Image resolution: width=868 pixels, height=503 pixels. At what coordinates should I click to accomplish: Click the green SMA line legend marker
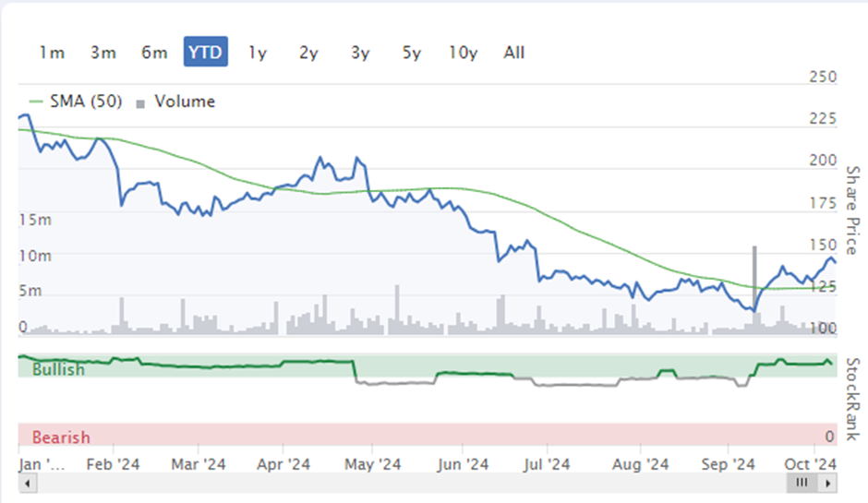coord(36,102)
